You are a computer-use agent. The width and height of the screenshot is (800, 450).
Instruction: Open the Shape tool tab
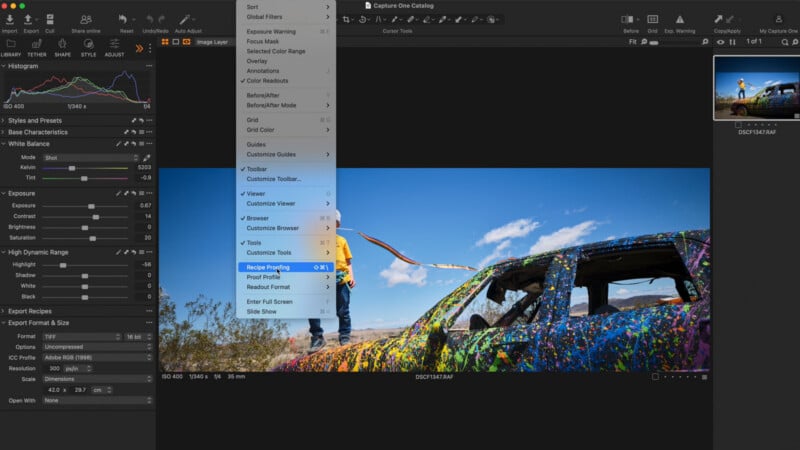pyautogui.click(x=62, y=48)
